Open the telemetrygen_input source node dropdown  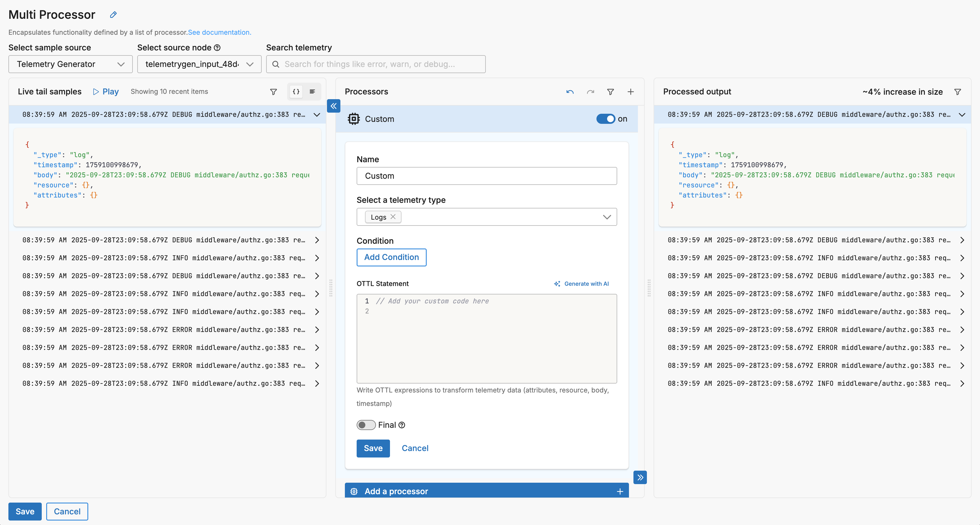pos(199,64)
